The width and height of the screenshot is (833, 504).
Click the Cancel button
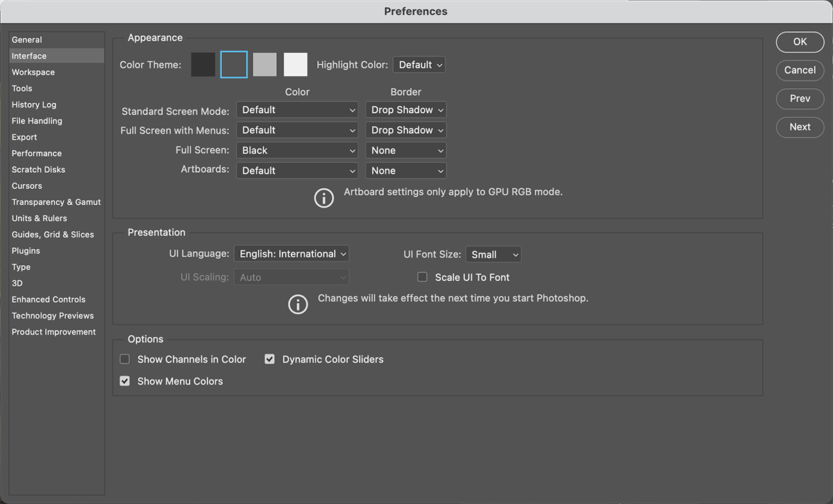click(800, 70)
